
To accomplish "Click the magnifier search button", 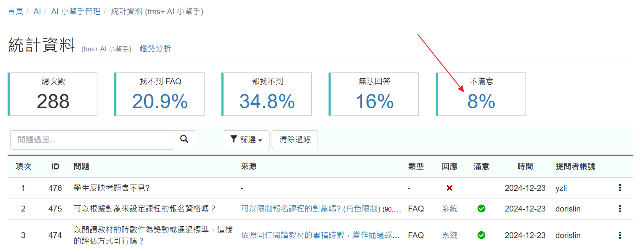I will (x=184, y=139).
